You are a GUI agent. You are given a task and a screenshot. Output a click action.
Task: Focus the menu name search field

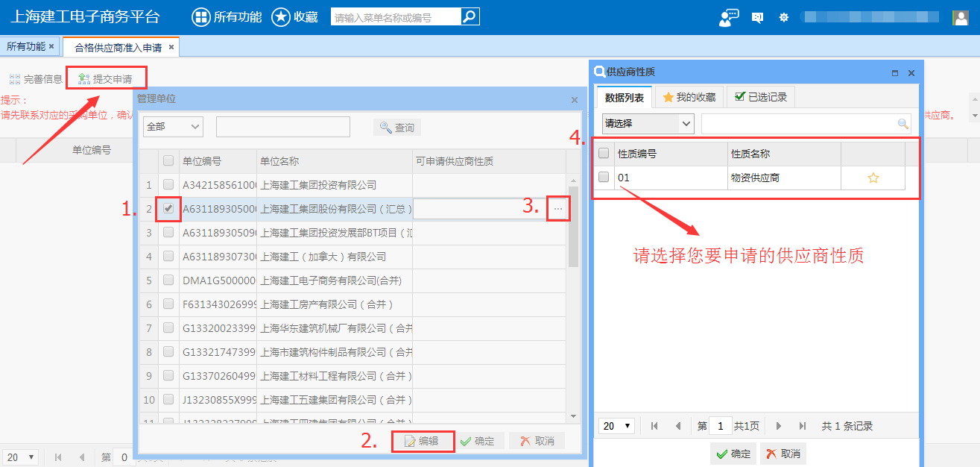[x=396, y=16]
